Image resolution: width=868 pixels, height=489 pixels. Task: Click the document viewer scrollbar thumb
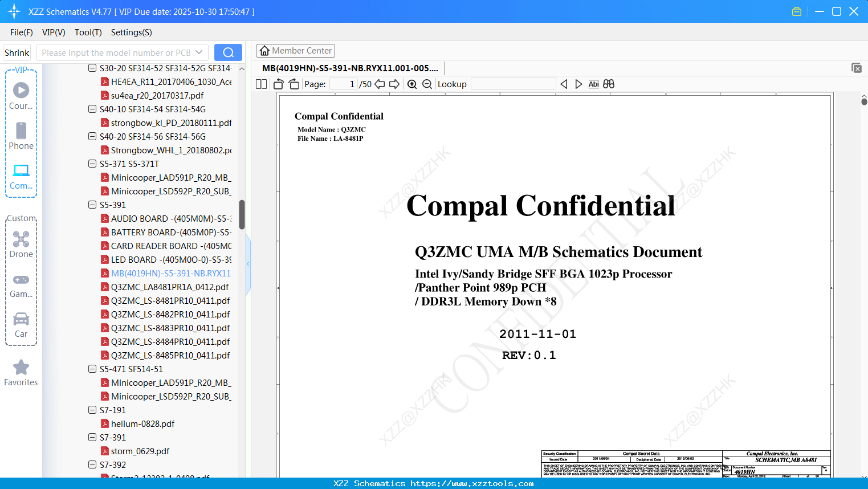click(864, 102)
